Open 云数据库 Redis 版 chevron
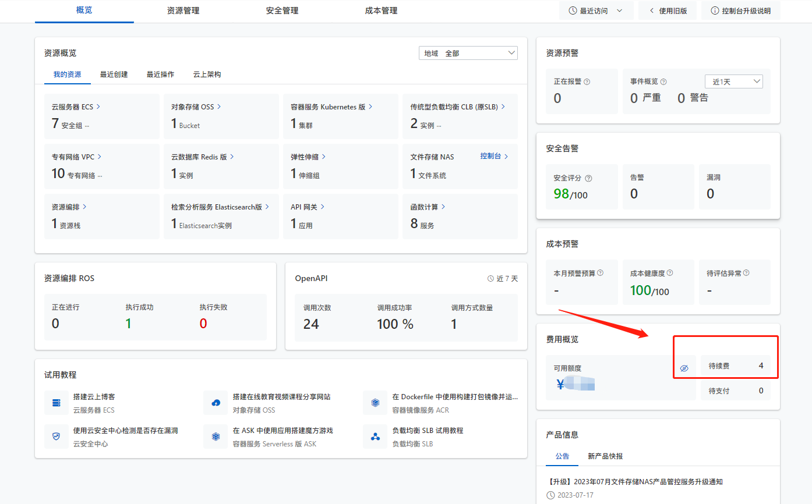Viewport: 812px width, 504px height. (x=232, y=157)
